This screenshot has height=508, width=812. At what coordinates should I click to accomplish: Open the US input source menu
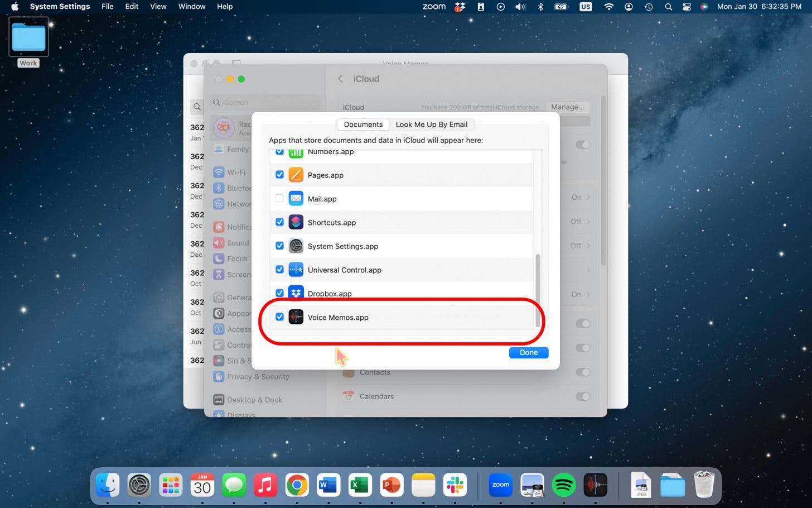tap(585, 7)
